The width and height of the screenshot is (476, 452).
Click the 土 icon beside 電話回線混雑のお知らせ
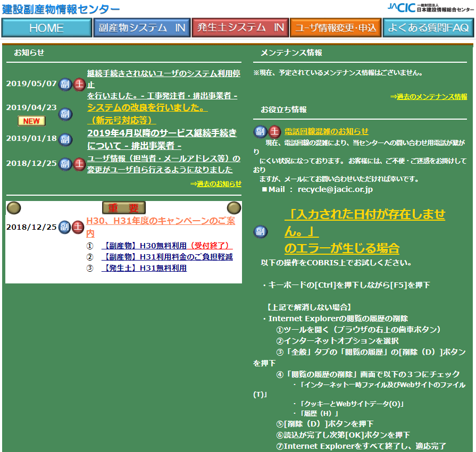pos(275,131)
